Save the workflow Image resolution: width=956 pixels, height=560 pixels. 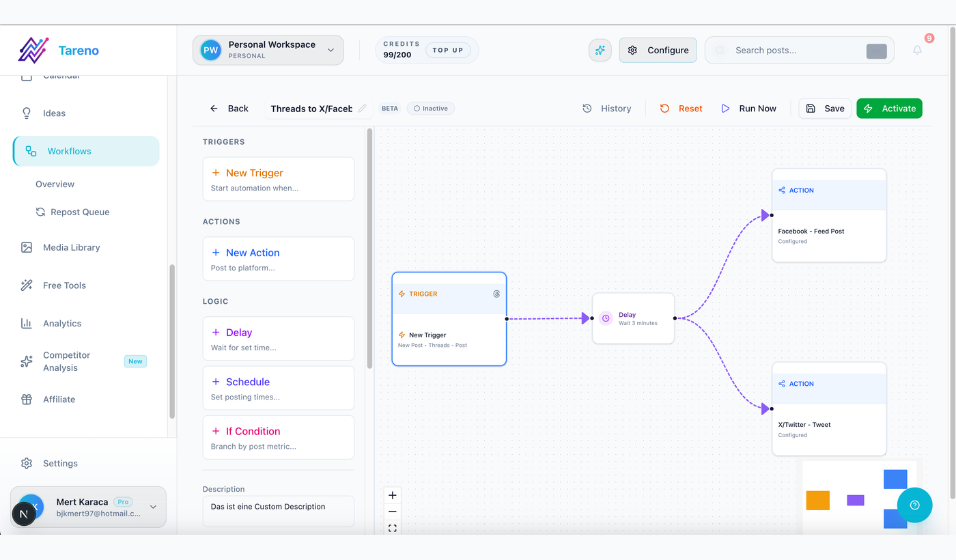tap(825, 109)
